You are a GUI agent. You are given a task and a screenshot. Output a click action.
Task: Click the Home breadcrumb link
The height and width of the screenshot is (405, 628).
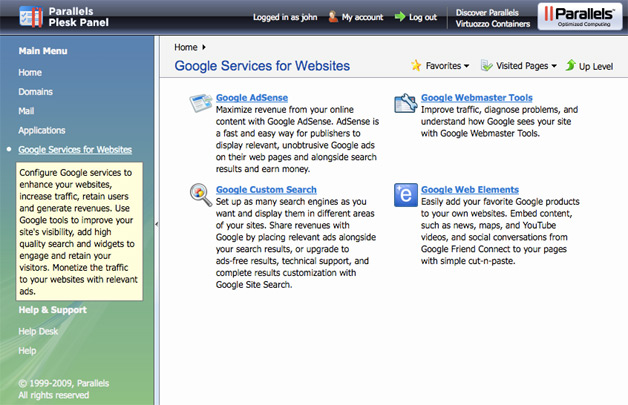click(x=186, y=47)
